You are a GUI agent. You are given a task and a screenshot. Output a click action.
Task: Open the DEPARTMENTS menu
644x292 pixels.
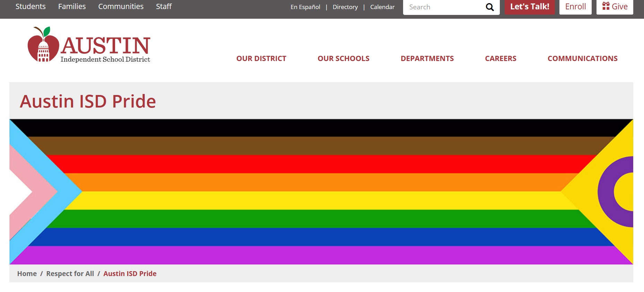427,59
